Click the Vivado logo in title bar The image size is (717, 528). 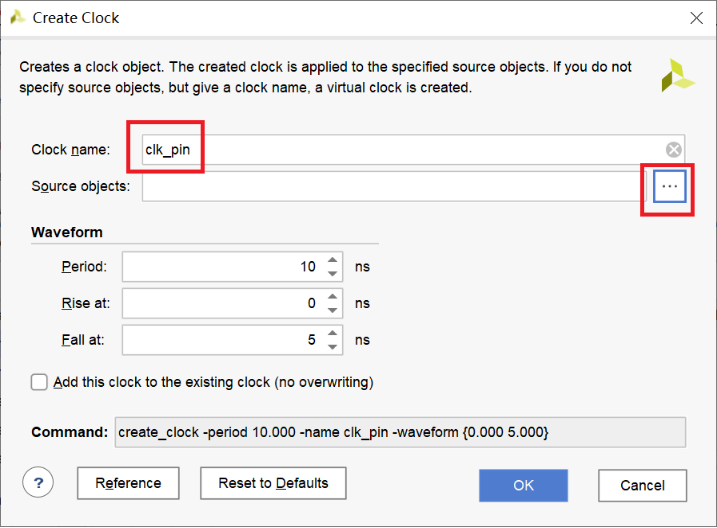tap(18, 18)
